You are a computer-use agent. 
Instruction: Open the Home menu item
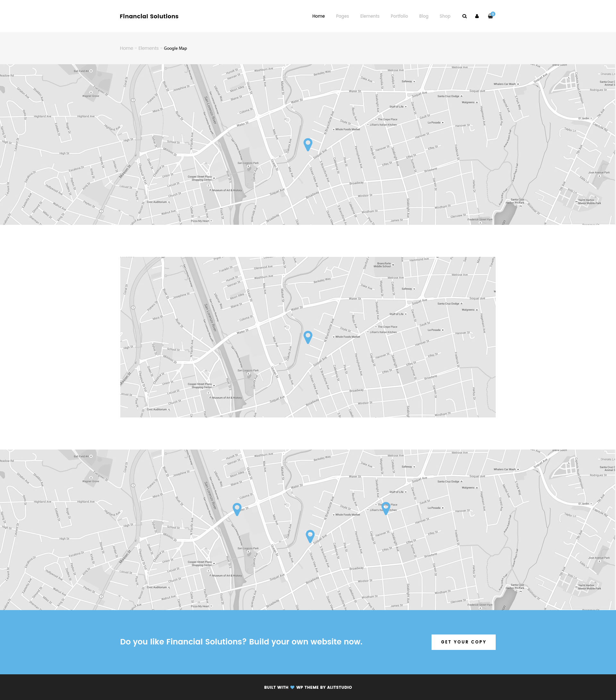(x=318, y=16)
